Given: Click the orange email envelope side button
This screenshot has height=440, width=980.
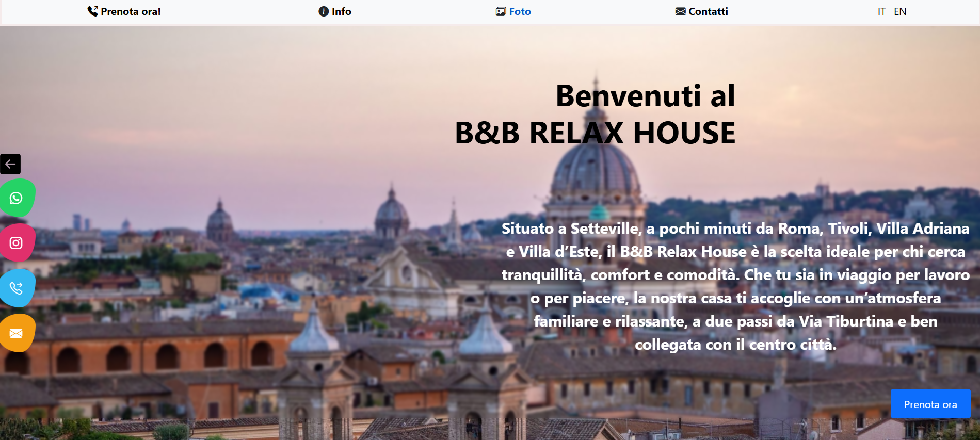Looking at the screenshot, I should [x=17, y=333].
